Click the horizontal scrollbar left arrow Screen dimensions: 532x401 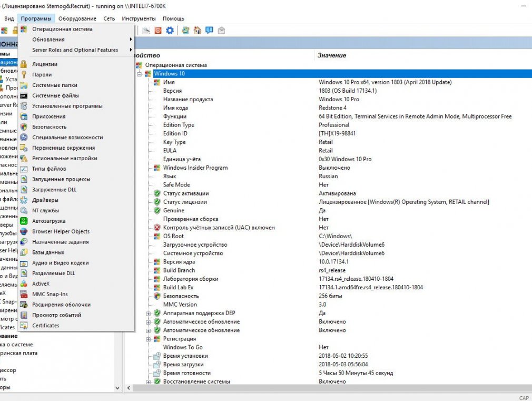click(129, 388)
